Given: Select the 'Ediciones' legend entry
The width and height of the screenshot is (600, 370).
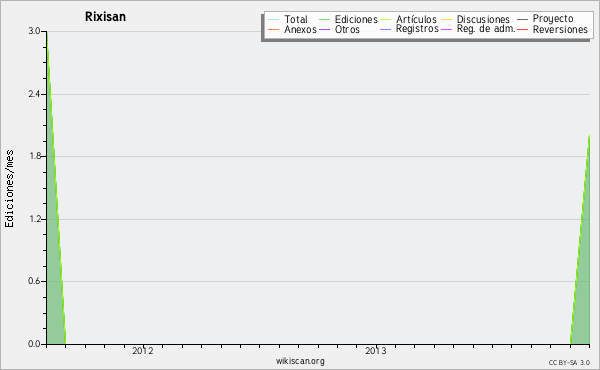Looking at the screenshot, I should tap(356, 19).
